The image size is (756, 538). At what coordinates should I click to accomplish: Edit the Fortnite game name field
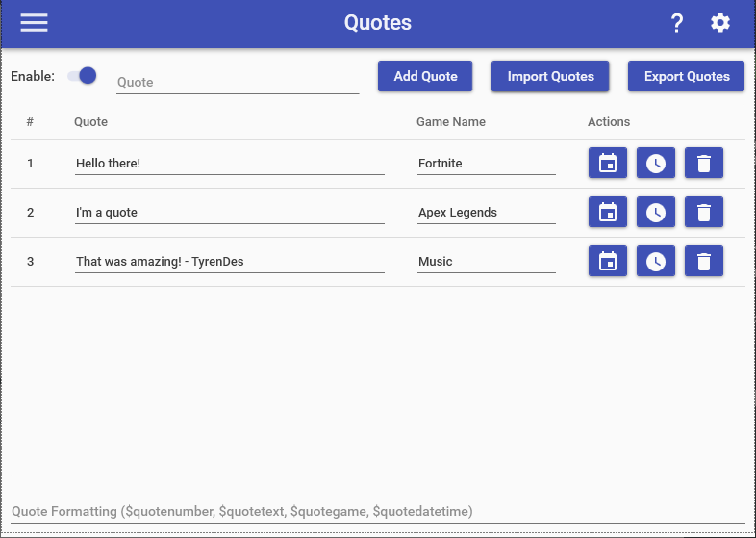point(486,164)
